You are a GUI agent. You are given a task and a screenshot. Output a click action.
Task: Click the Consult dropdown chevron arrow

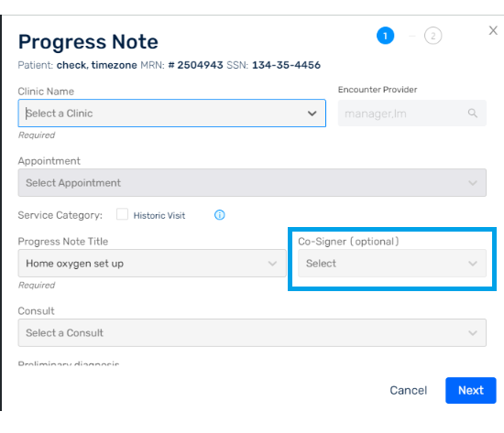[x=473, y=333]
